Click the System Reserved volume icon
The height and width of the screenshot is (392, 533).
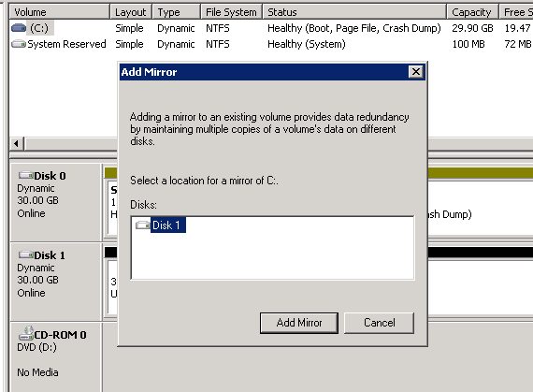(x=19, y=44)
